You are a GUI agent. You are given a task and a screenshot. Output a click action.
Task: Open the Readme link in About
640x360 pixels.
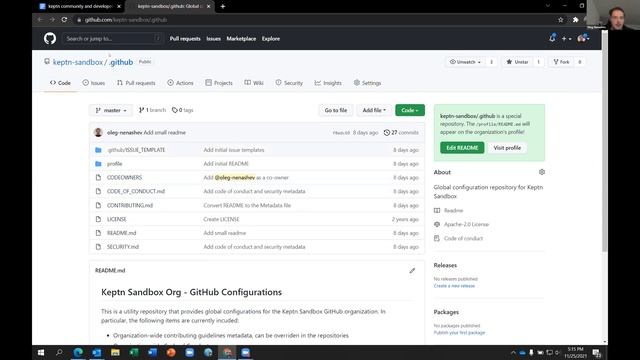pos(453,211)
